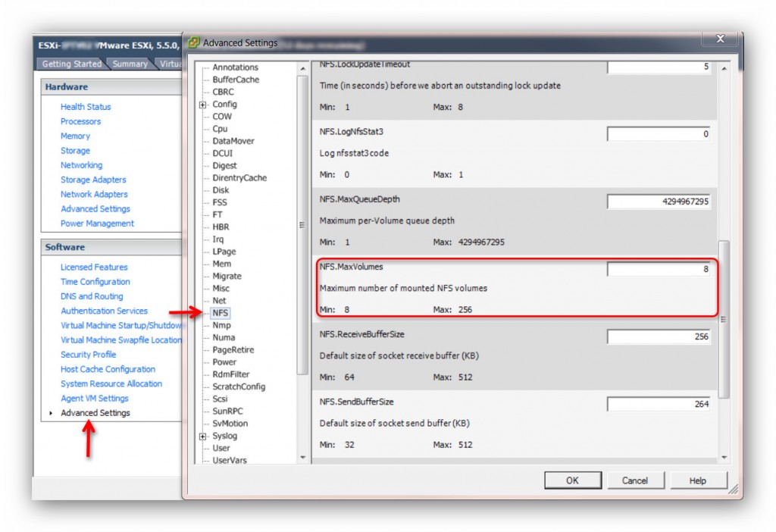Open Software Advanced Settings link
The height and width of the screenshot is (532, 776).
[95, 413]
